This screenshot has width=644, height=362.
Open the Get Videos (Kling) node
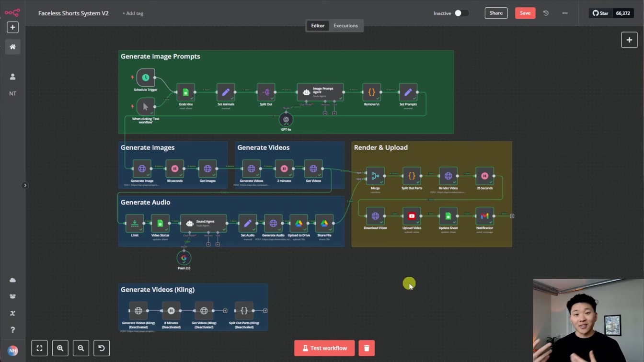[204, 311]
